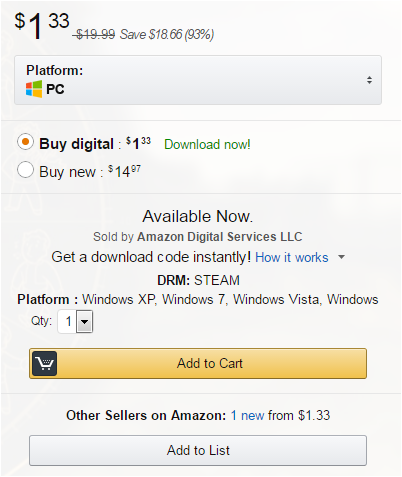Open the How it works link
Screen dimensions: 402x477
tap(292, 257)
